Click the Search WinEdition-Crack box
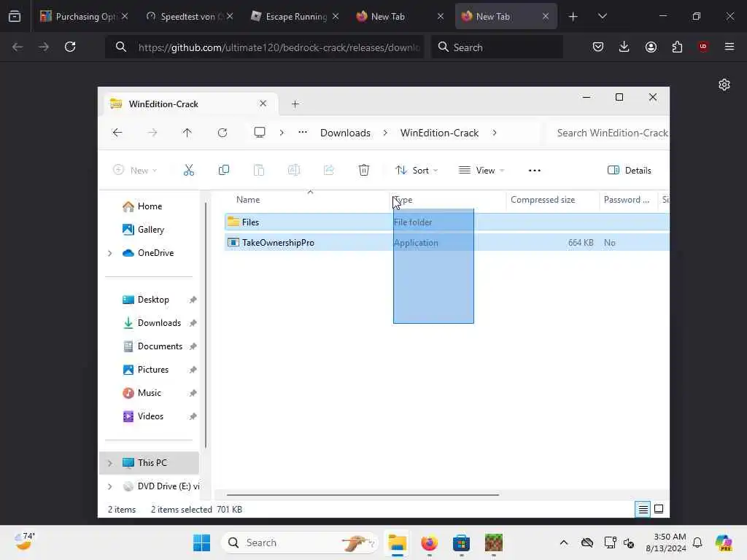The width and height of the screenshot is (747, 560). 608,133
